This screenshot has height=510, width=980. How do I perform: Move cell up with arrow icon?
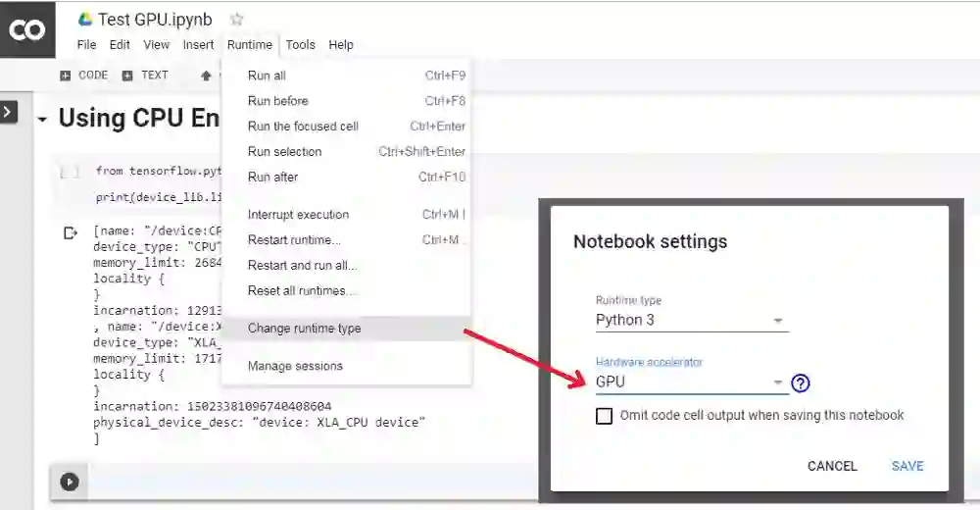(x=206, y=76)
